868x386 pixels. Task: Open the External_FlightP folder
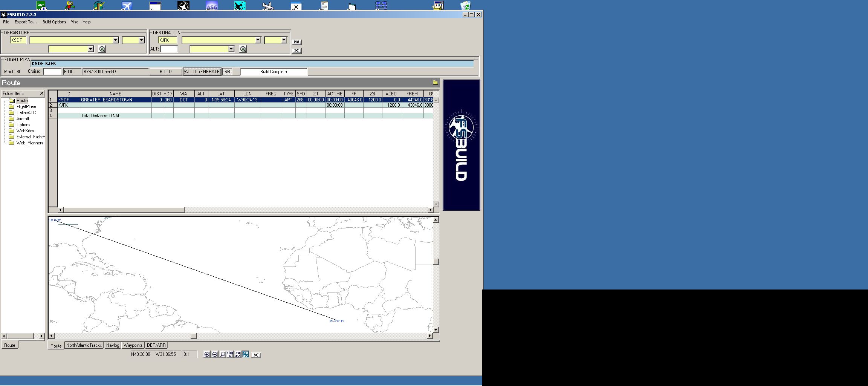(31, 137)
